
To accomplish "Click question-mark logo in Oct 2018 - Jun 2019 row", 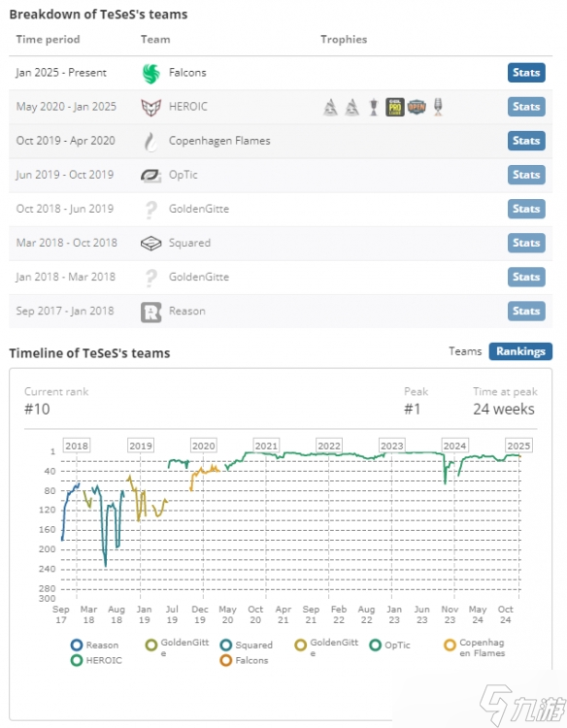I will click(x=150, y=210).
